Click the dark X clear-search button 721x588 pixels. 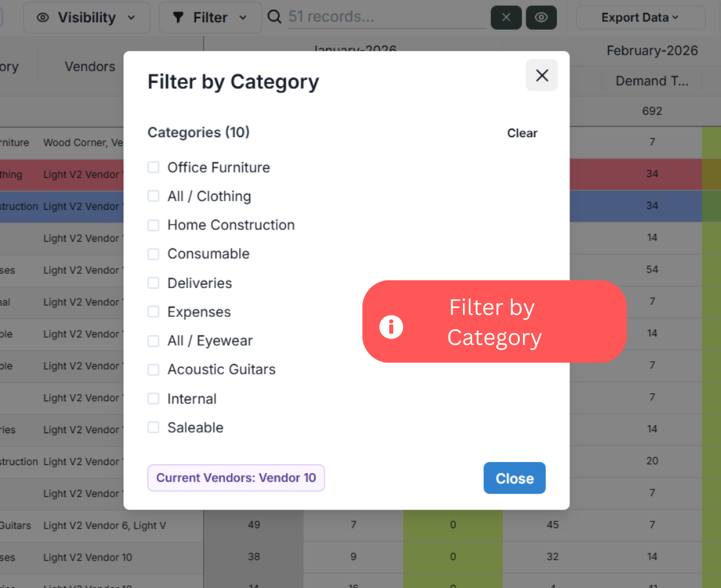pyautogui.click(x=506, y=18)
